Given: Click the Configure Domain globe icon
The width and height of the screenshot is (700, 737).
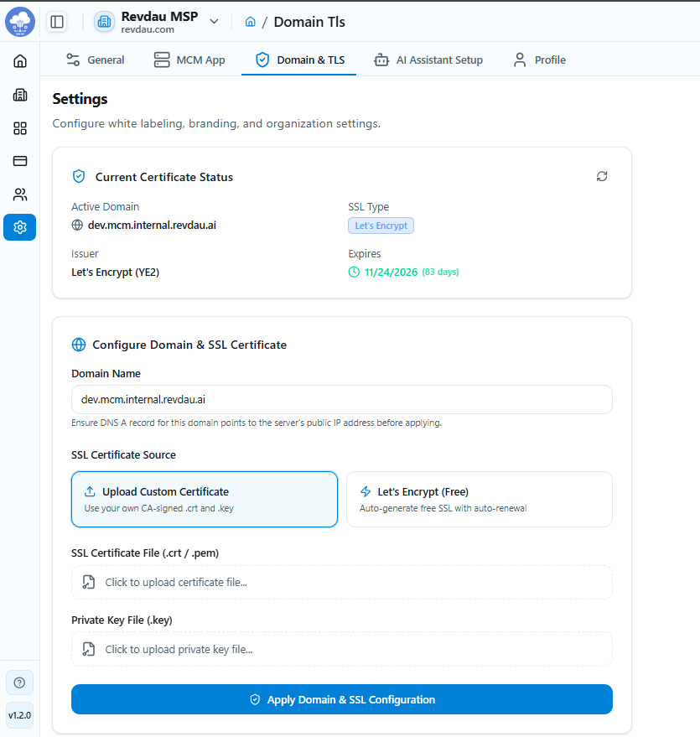Looking at the screenshot, I should click(x=79, y=345).
